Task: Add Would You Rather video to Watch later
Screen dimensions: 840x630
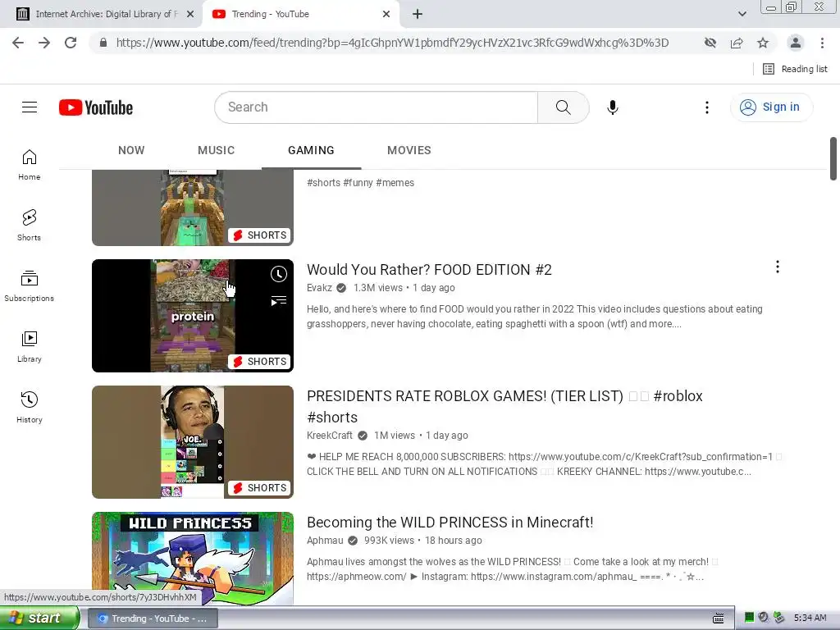Action: [x=279, y=274]
